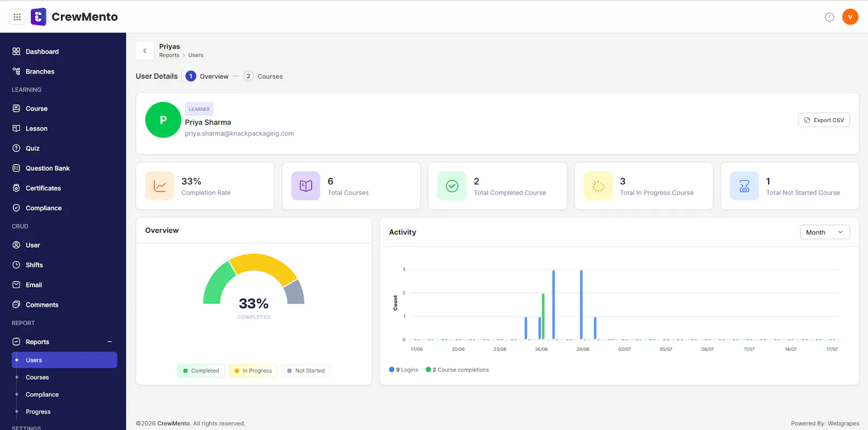Open Progress under Reports menu
This screenshot has height=430, width=868.
click(x=38, y=412)
